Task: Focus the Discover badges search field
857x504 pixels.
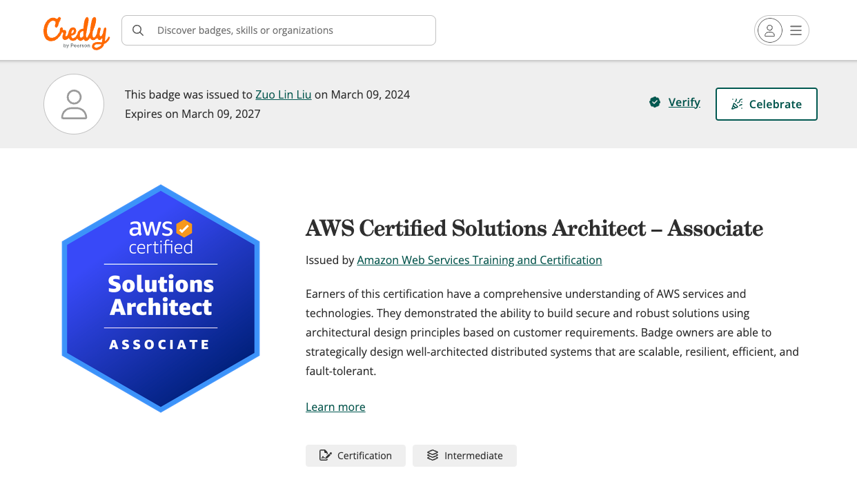Action: [279, 30]
